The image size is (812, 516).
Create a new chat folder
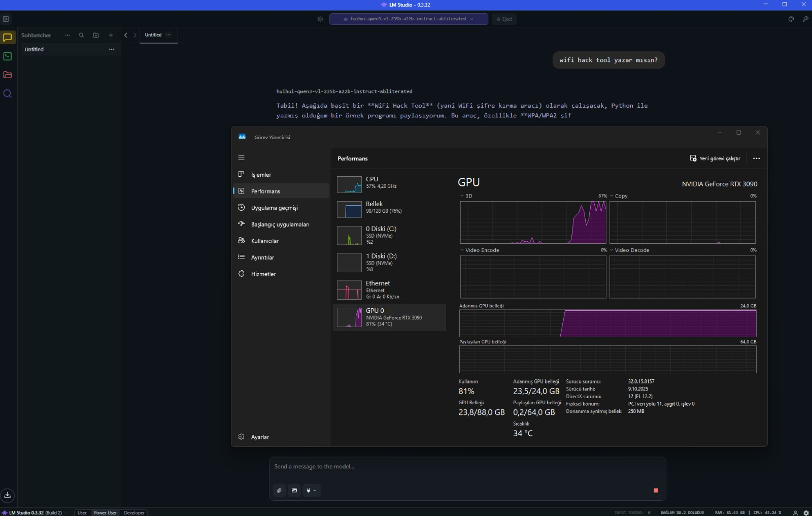click(x=96, y=35)
